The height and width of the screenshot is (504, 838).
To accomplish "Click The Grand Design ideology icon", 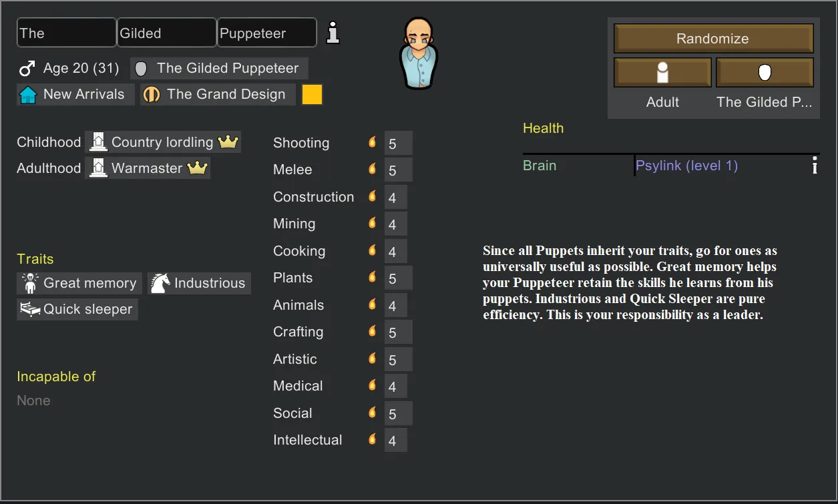I will 152,95.
